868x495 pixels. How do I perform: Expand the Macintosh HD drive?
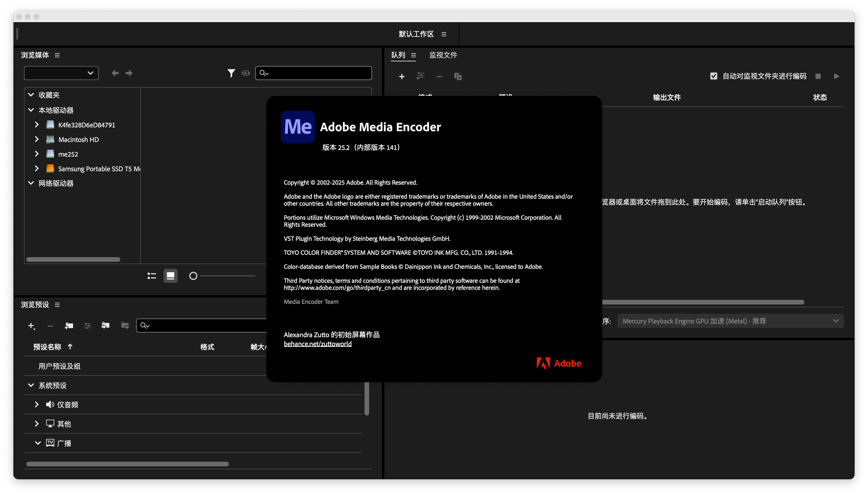pos(37,139)
